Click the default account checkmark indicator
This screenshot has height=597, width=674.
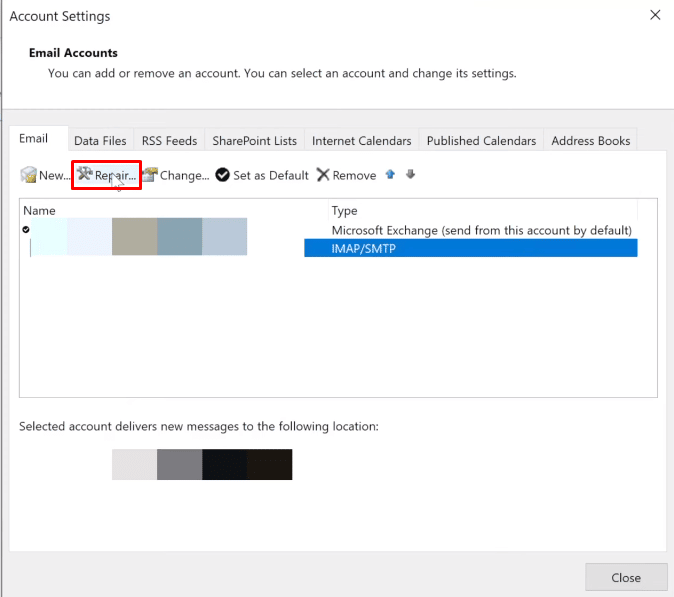coord(26,230)
